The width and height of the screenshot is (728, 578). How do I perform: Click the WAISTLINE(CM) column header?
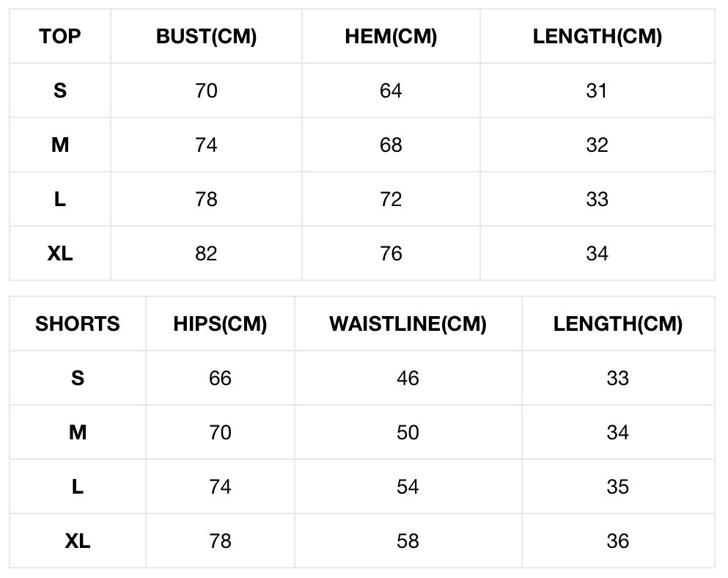[x=408, y=324]
